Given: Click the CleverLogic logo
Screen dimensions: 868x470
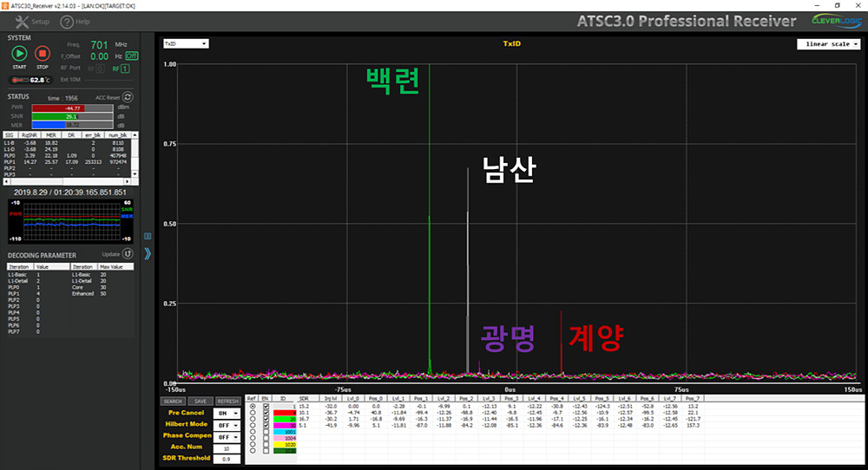Looking at the screenshot, I should (837, 21).
